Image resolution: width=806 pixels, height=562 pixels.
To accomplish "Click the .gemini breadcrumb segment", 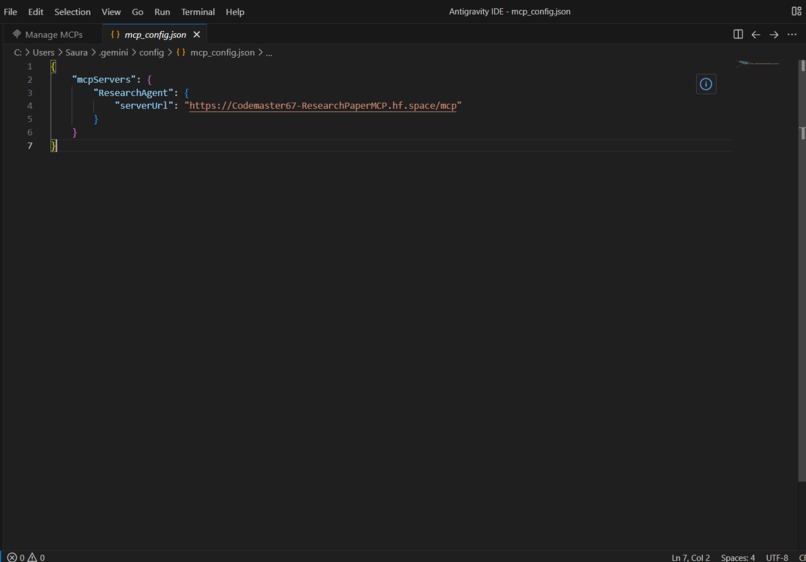I will tap(113, 52).
